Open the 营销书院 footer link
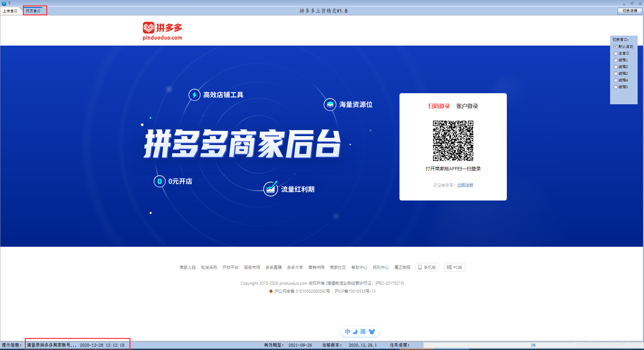 coord(316,268)
